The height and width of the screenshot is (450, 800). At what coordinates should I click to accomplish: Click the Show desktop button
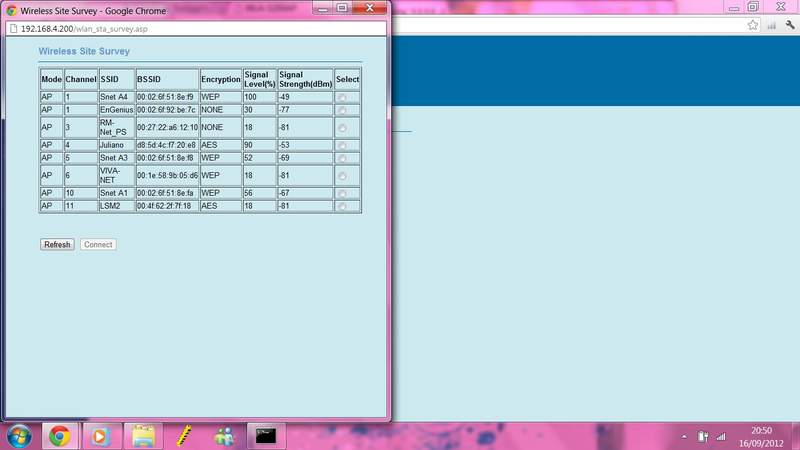[x=796, y=436]
